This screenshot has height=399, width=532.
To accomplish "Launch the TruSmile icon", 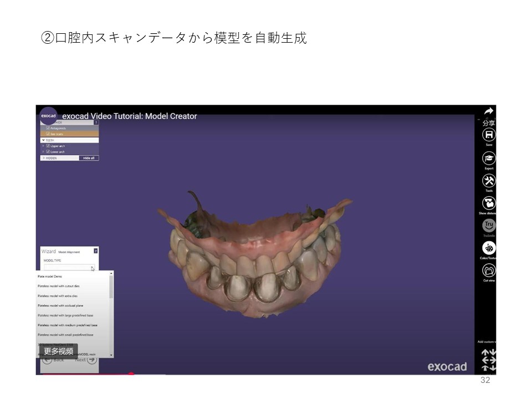I will (488, 226).
